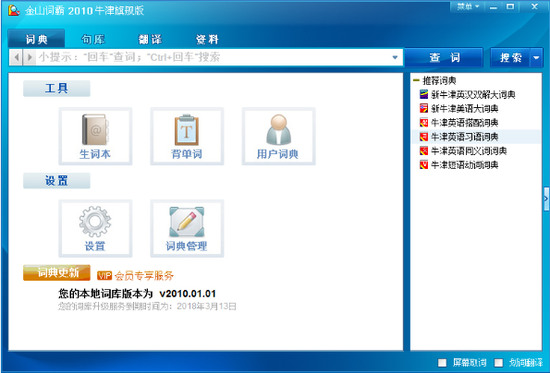Viewport: 550px width, 373px height.
Task: Click the 新牛津美语大词典 book icon
Action: tap(424, 108)
